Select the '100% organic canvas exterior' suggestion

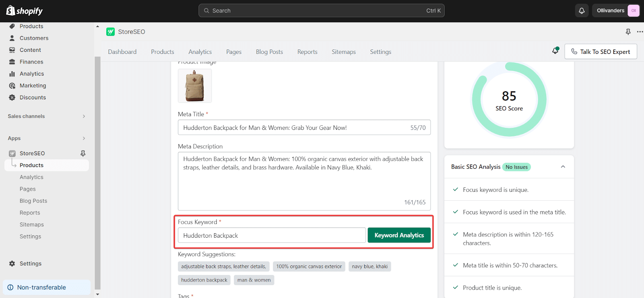coord(309,266)
